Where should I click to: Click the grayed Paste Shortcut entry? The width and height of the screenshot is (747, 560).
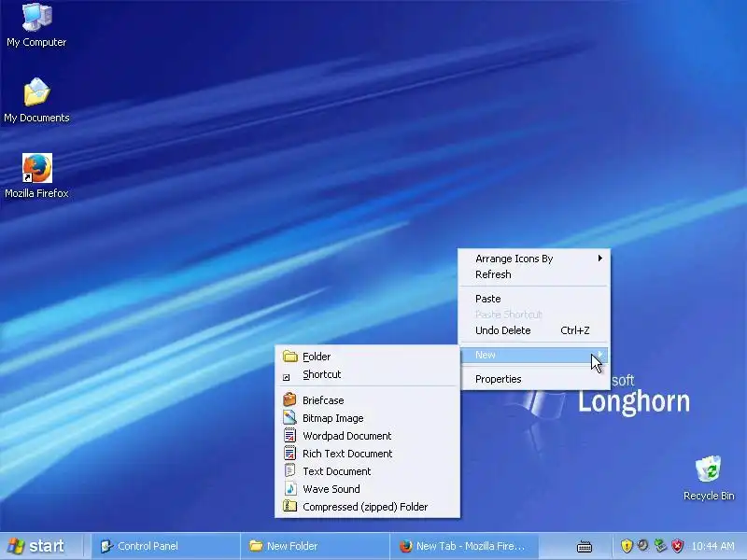(533, 315)
